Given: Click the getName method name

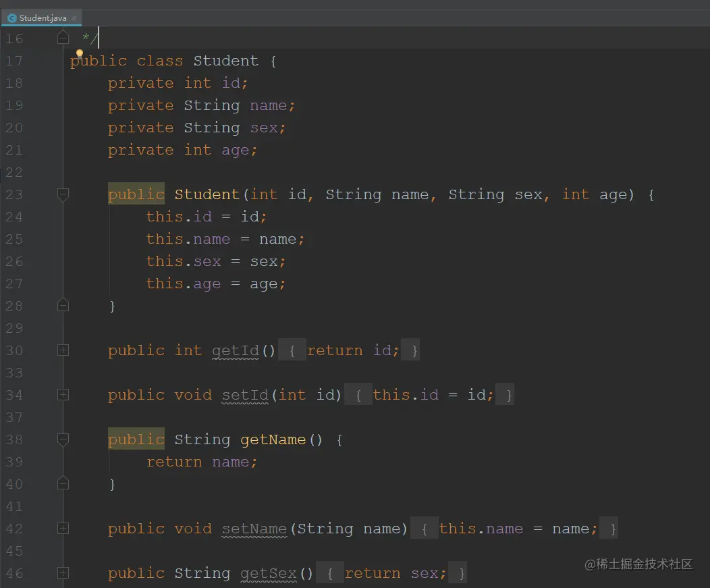Looking at the screenshot, I should click(x=273, y=439).
